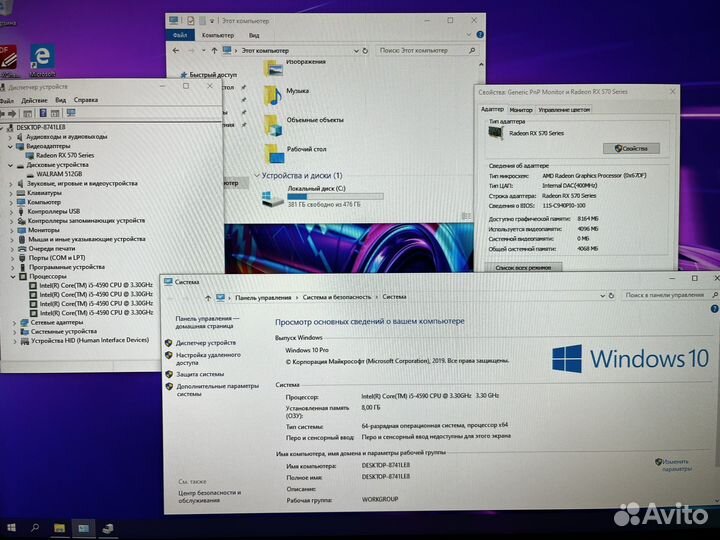
Task: Open Действие menu in Device Manager
Action: point(34,100)
